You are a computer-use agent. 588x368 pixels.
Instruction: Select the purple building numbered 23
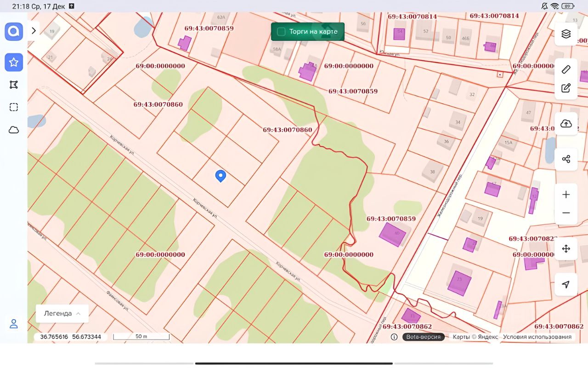(x=459, y=283)
